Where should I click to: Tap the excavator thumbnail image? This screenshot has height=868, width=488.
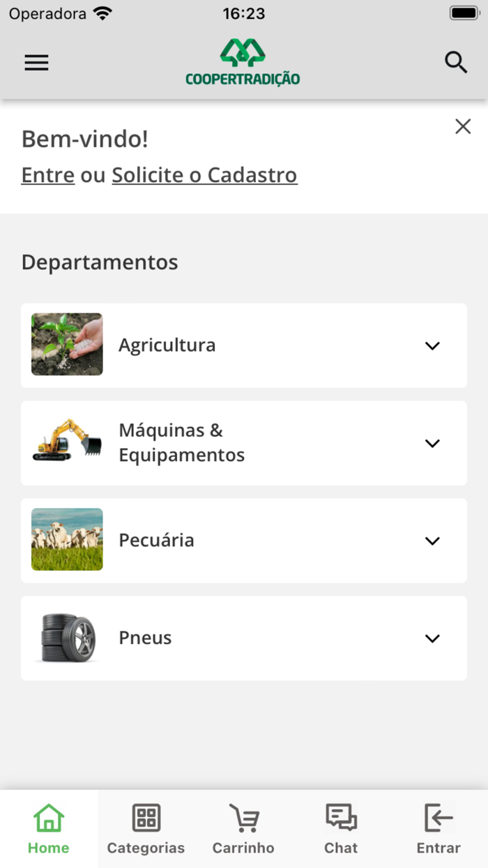[67, 442]
